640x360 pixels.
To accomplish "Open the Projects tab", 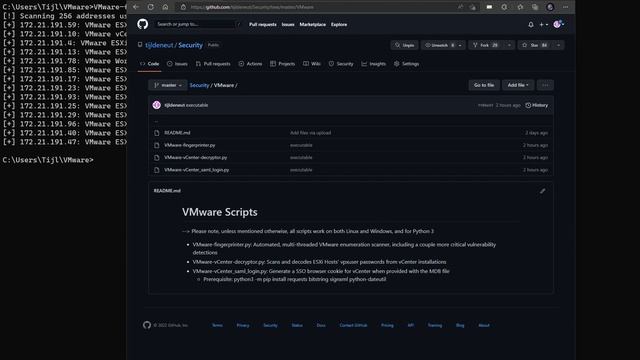I will pos(282,64).
